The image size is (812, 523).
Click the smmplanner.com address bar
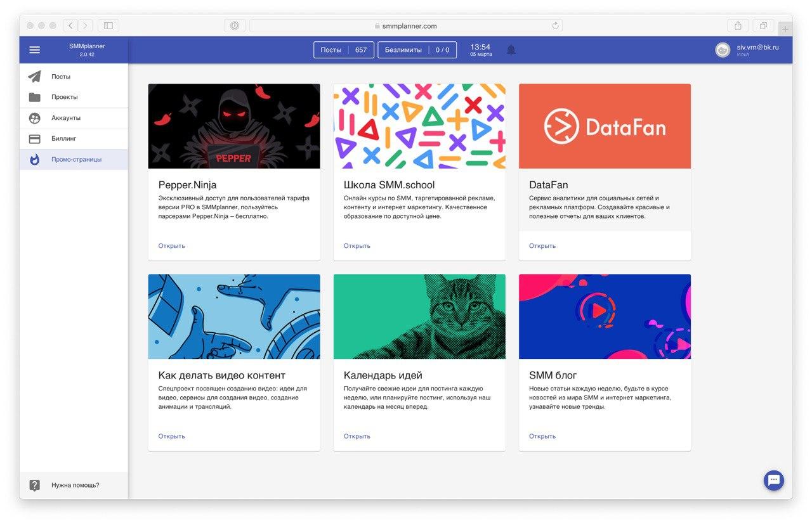pyautogui.click(x=405, y=26)
